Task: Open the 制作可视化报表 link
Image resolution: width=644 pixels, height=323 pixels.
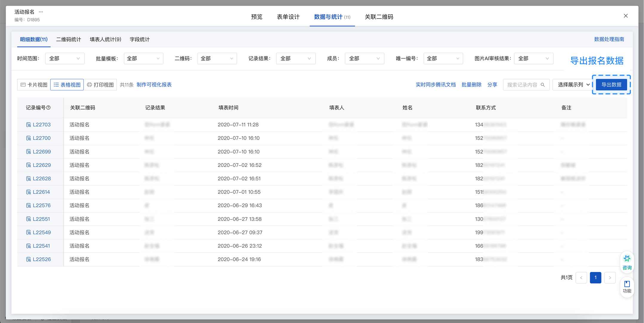Action: coord(154,85)
